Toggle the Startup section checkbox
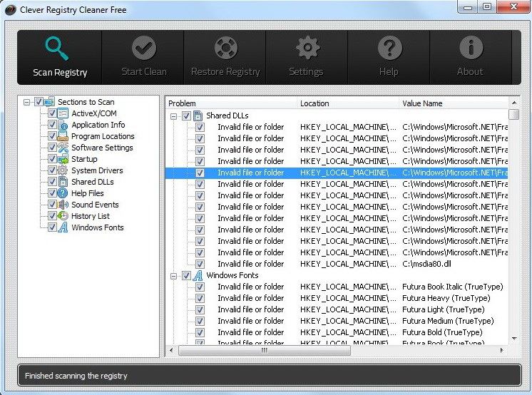The image size is (532, 395). [x=52, y=159]
